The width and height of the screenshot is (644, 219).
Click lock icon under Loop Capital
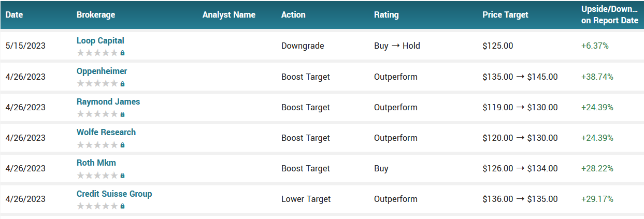[x=122, y=53]
